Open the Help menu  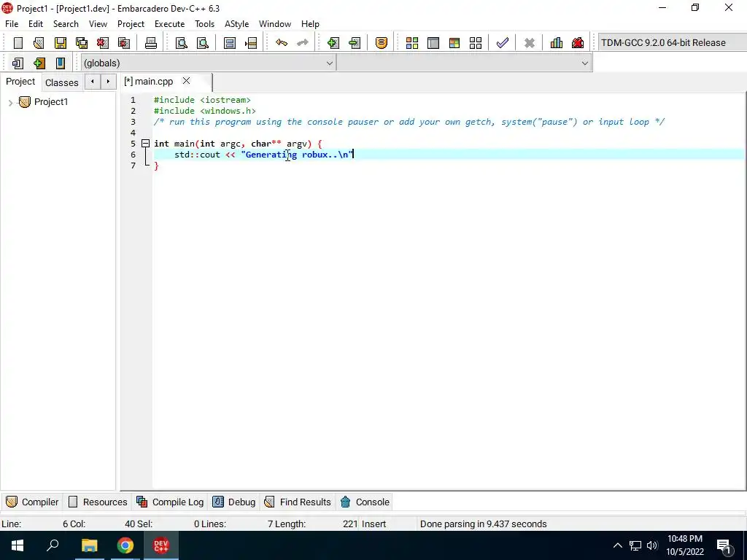(310, 24)
